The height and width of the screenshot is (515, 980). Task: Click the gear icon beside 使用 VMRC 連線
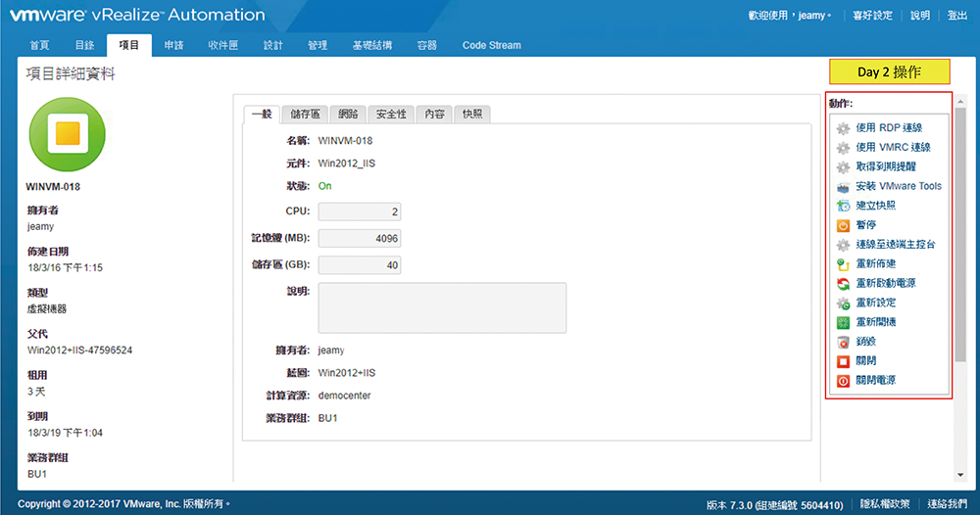[843, 147]
